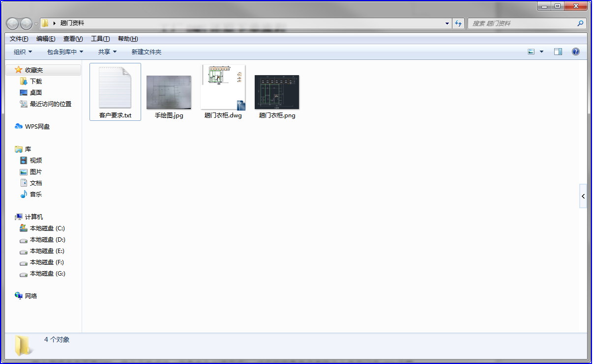
Task: Open the 工具(T) menu
Action: (100, 39)
